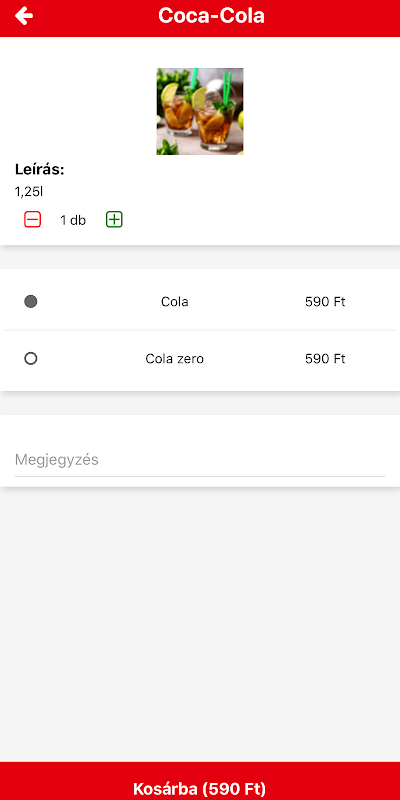This screenshot has width=400, height=800.
Task: Click the red header bar right of the title
Action: (332, 18)
